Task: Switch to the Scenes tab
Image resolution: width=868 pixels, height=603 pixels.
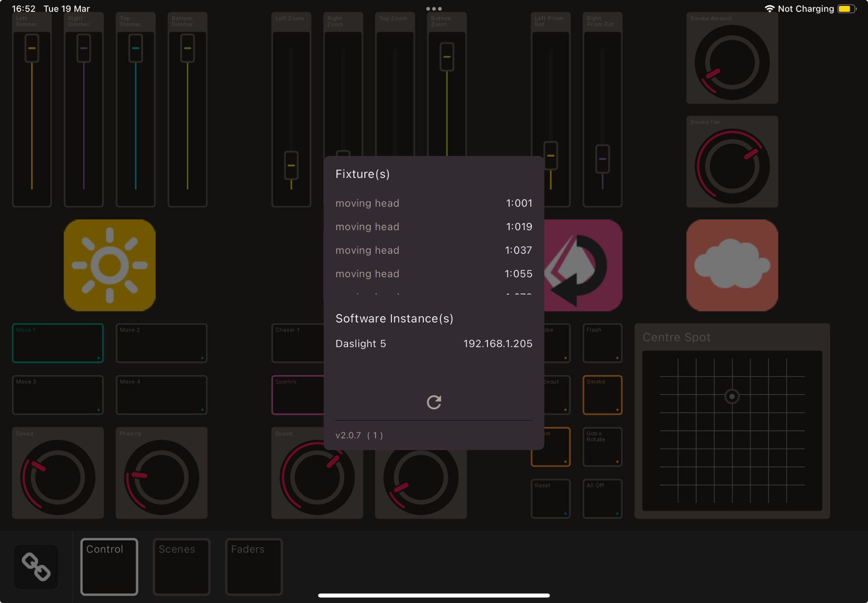Action: click(x=181, y=567)
